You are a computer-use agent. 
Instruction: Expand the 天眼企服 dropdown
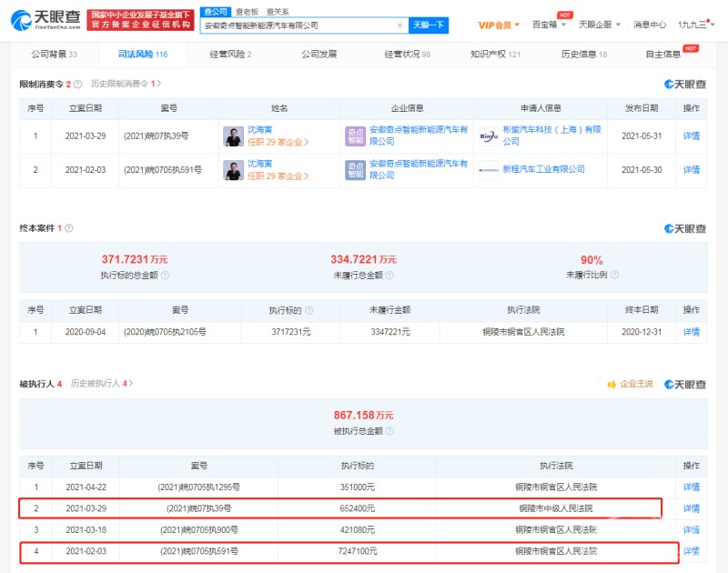[x=601, y=25]
